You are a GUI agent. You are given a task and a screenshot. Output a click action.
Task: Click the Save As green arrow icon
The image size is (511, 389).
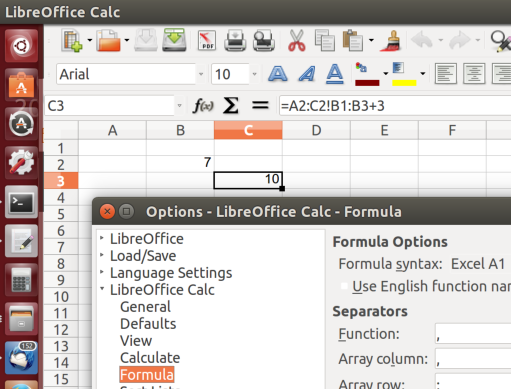(x=174, y=40)
